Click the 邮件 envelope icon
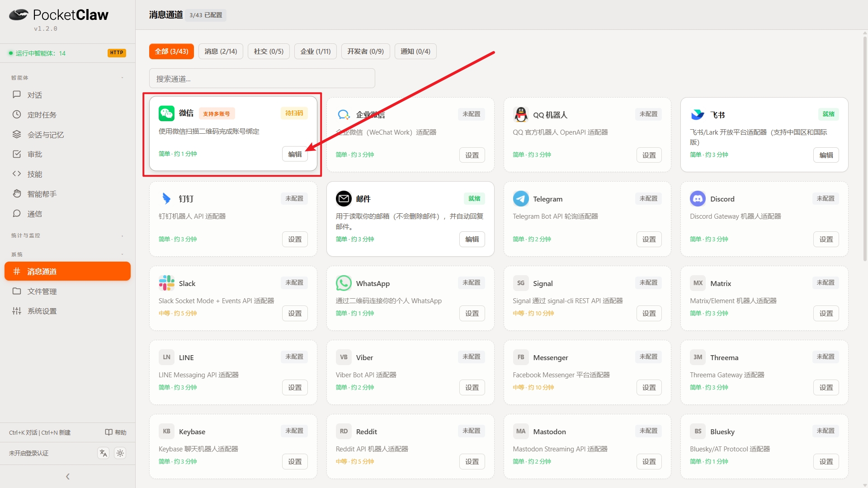The width and height of the screenshot is (868, 488). pyautogui.click(x=344, y=198)
